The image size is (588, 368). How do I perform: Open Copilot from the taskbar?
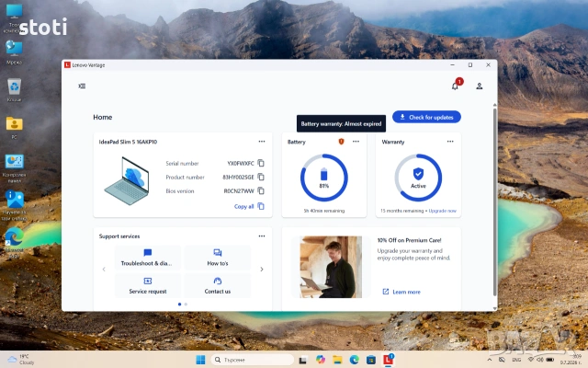[x=321, y=360]
